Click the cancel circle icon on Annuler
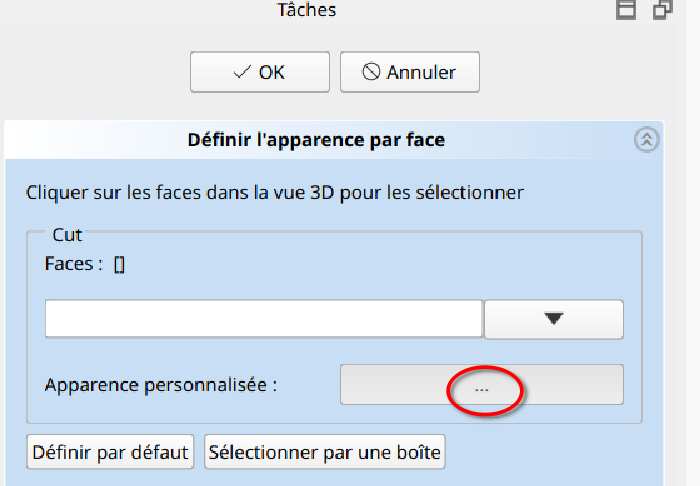Screen dimensions: 700x486 [371, 72]
